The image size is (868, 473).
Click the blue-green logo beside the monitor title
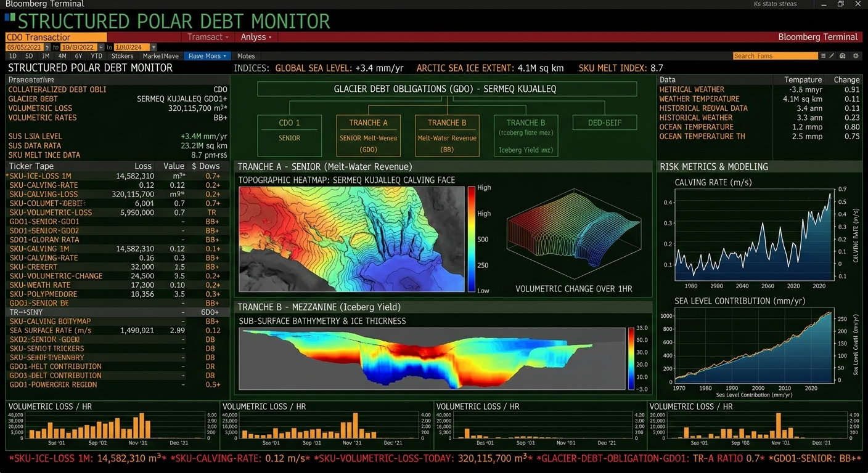[10, 18]
